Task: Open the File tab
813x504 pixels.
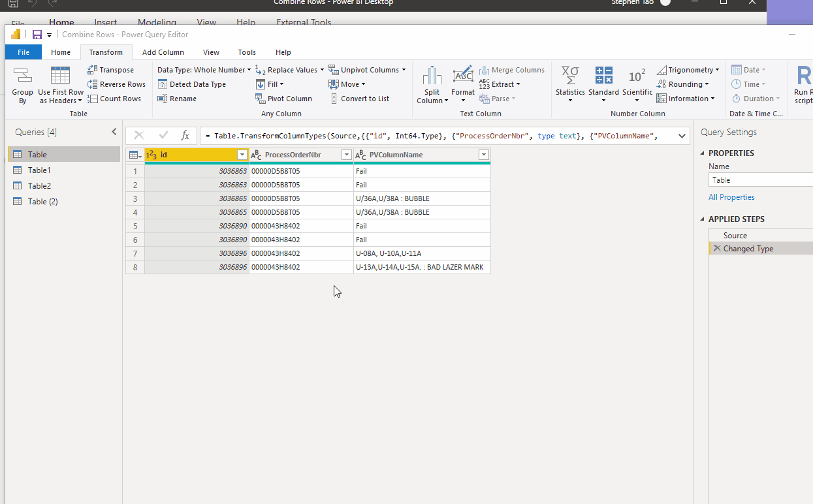Action: click(x=24, y=52)
